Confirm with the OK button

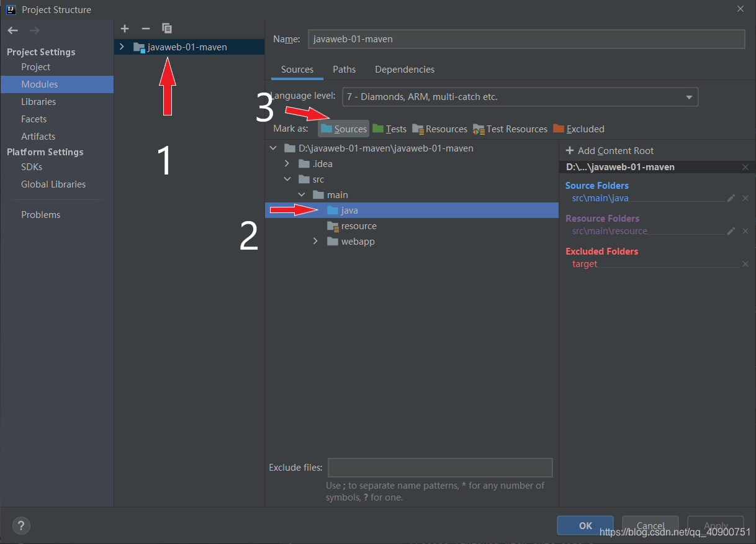pos(585,525)
